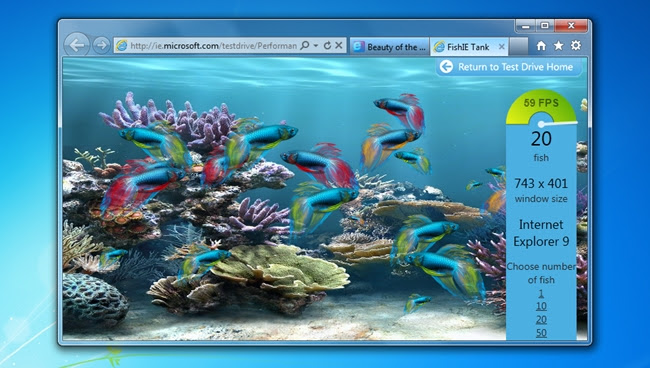Click the 59 FPS gauge meter
The height and width of the screenshot is (368, 650).
pyautogui.click(x=541, y=107)
